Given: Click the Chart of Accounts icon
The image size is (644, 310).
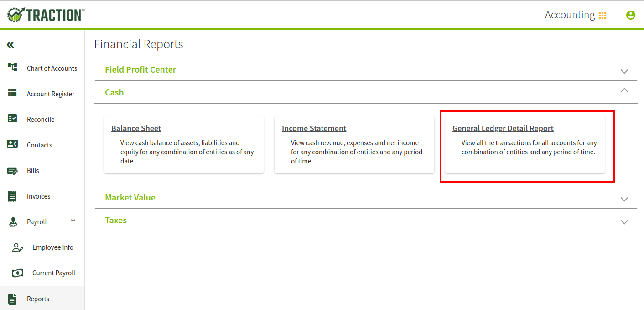Looking at the screenshot, I should pos(12,68).
